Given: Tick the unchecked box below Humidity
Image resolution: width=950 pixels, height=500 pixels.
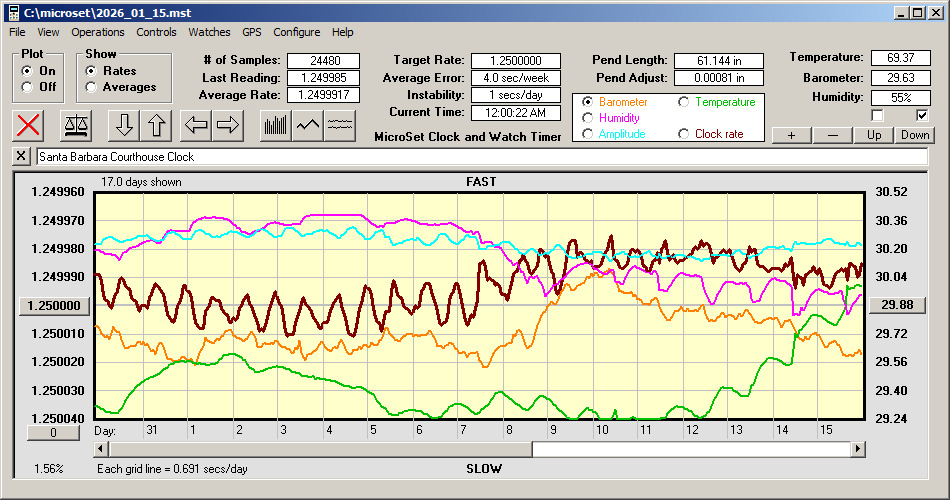Looking at the screenshot, I should 878,115.
